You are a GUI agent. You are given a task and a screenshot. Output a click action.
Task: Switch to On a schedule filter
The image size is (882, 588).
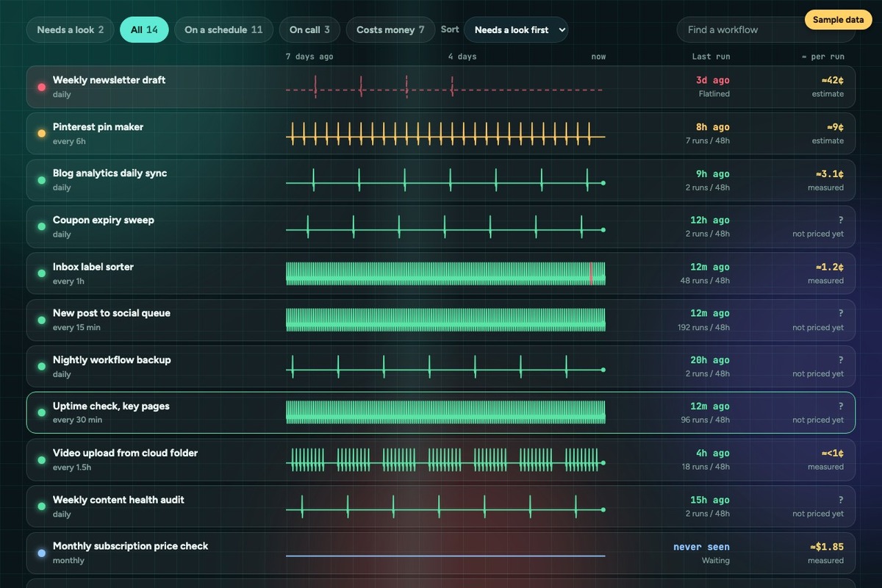tap(223, 30)
